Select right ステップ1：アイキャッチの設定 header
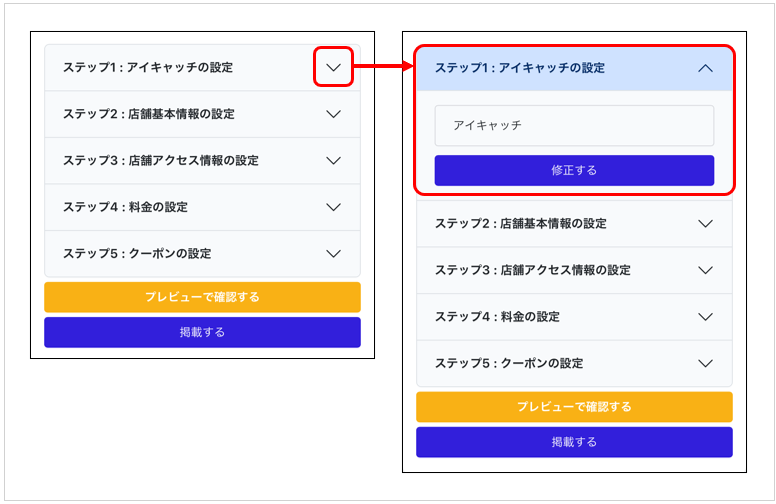 point(574,68)
